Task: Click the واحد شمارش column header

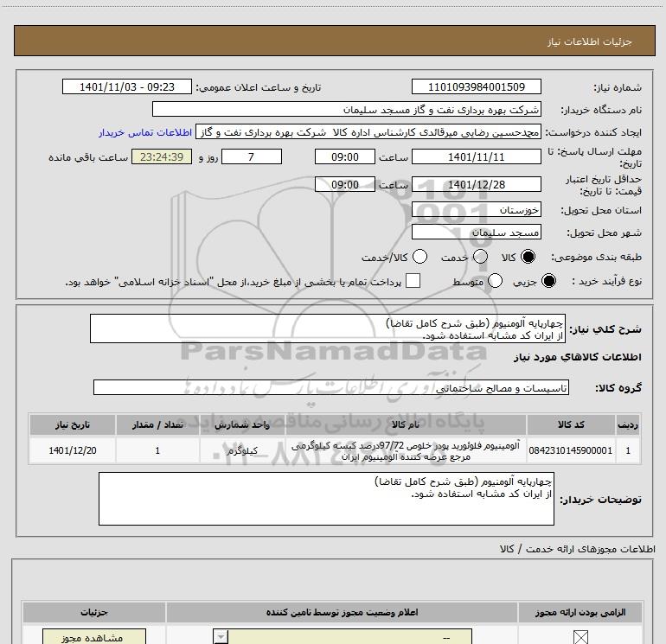Action: 242,424
